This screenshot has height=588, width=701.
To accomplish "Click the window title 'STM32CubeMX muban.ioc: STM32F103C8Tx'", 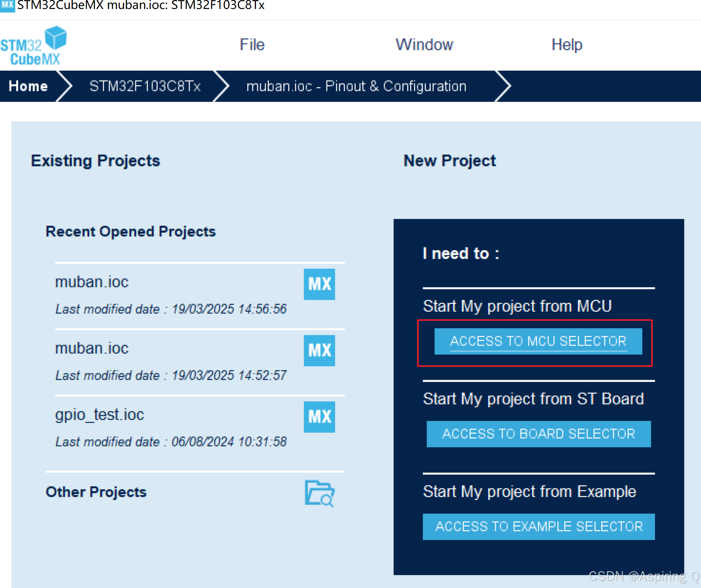I will [141, 6].
